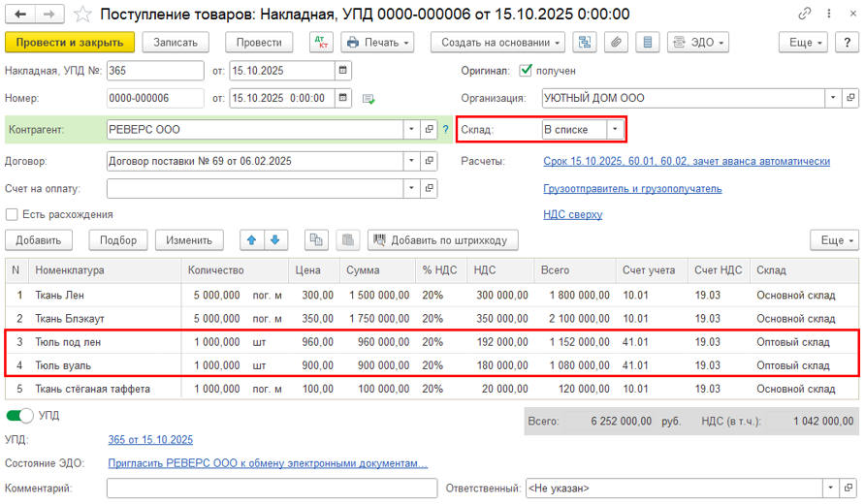
Task: Expand the Ответственный dropdown
Action: [x=830, y=488]
